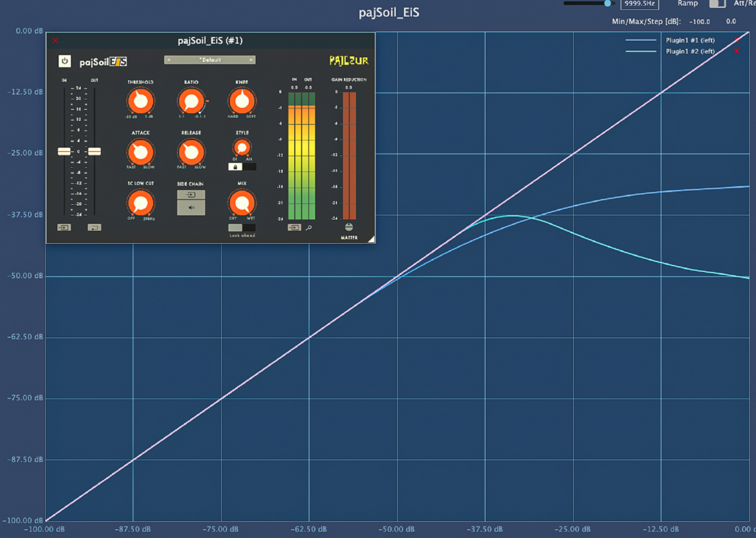Click the IN gain fader handle
Image resolution: width=756 pixels, height=538 pixels.
64,151
